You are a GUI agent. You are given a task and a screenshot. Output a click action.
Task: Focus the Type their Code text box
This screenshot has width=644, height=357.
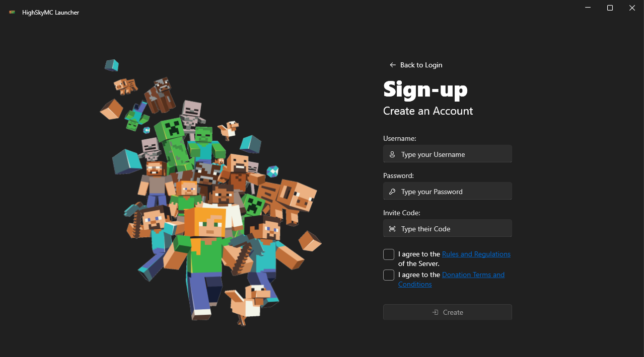tap(453, 229)
